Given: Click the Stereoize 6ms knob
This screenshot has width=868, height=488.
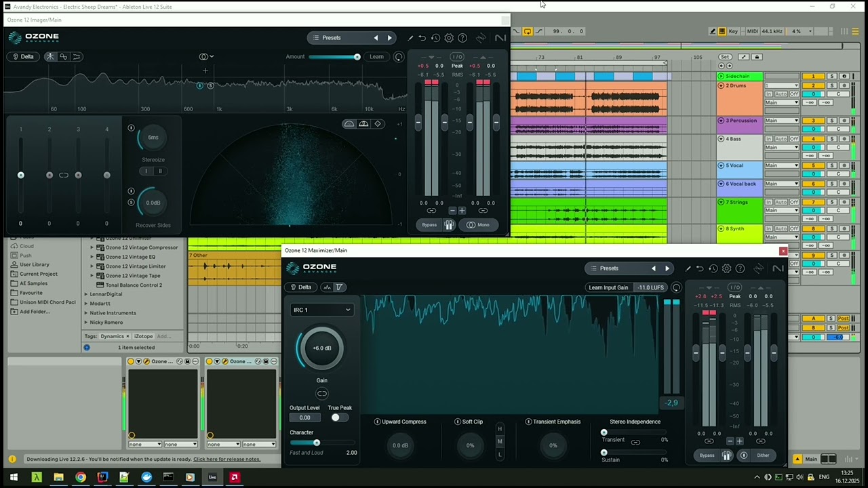Looking at the screenshot, I should pyautogui.click(x=153, y=138).
